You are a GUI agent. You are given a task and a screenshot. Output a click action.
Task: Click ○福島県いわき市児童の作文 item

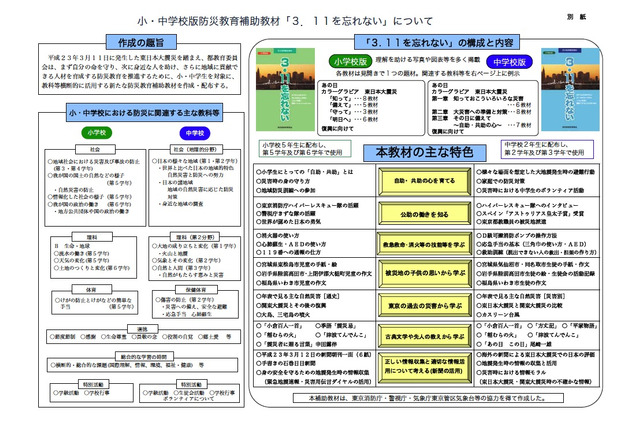(x=291, y=282)
